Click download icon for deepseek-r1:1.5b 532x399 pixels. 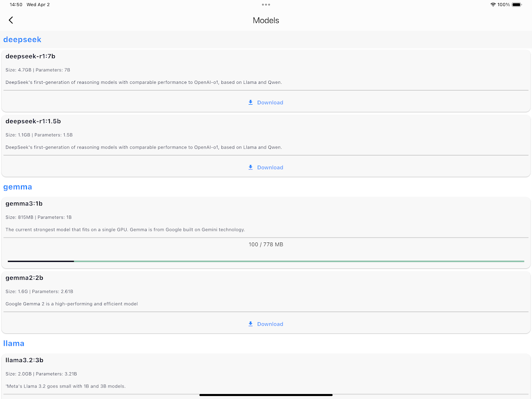(x=251, y=168)
